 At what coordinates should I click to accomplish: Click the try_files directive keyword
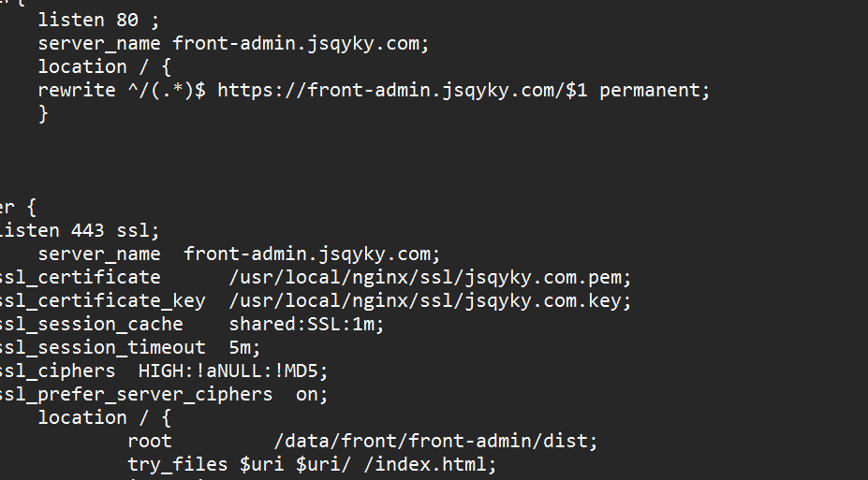tap(178, 464)
